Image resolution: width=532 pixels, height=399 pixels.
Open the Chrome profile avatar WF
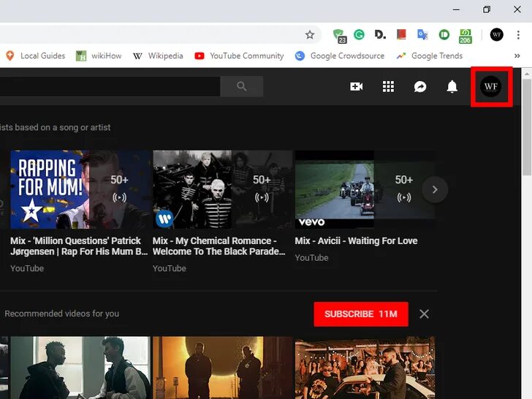pyautogui.click(x=496, y=34)
